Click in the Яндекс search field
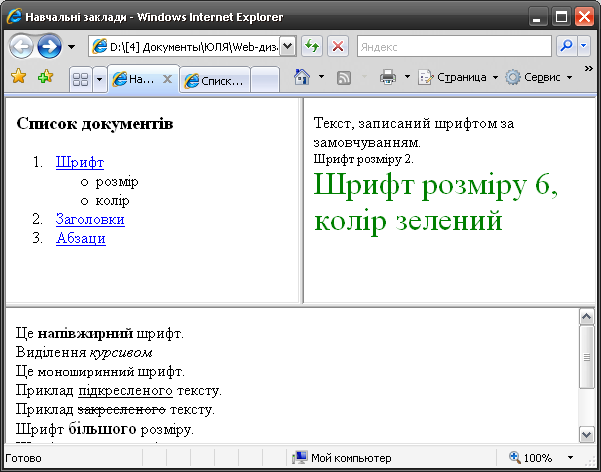601x472 pixels. [x=452, y=46]
